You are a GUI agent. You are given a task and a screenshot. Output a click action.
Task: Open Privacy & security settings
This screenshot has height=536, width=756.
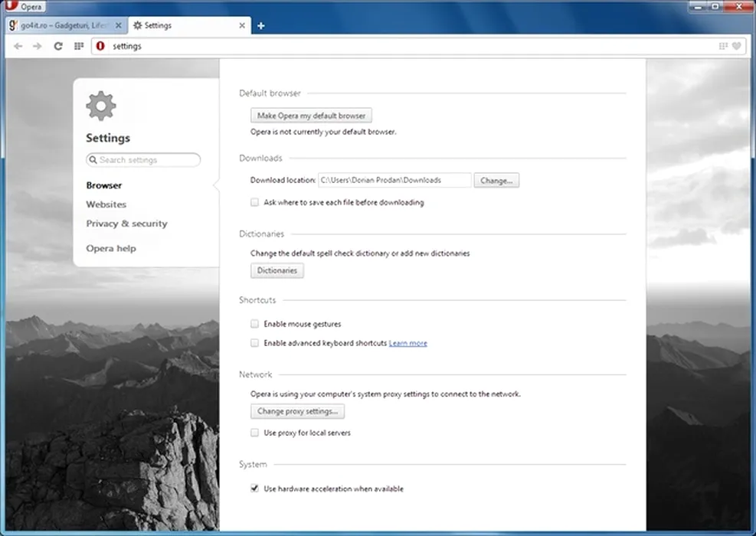pos(127,224)
